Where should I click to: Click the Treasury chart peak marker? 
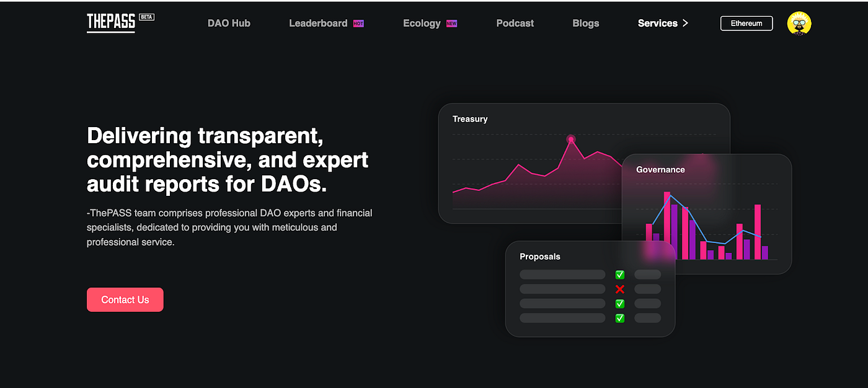coord(571,139)
